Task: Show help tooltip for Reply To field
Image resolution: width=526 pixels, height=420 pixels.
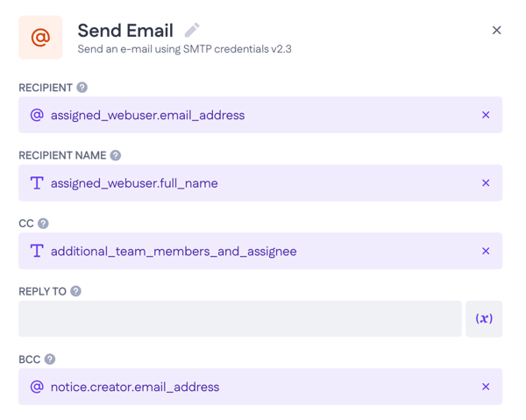Action: click(x=76, y=291)
